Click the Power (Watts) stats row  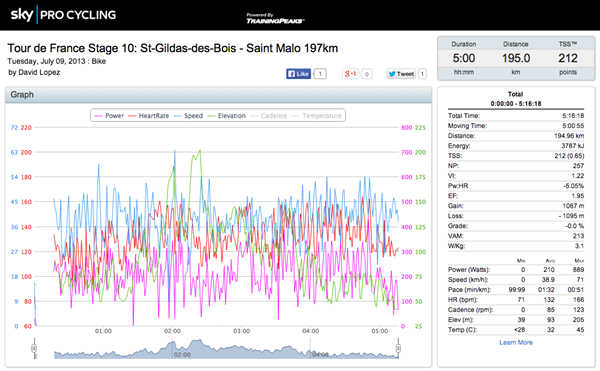point(516,270)
